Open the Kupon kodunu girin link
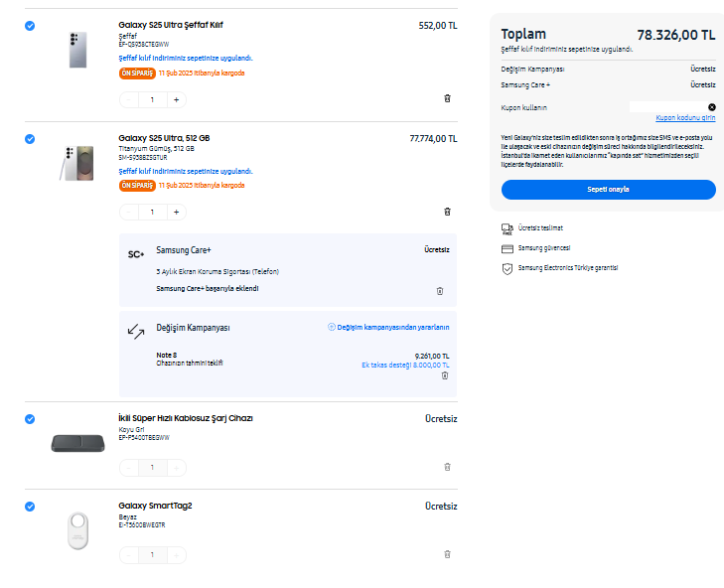Image resolution: width=724 pixels, height=588 pixels. pyautogui.click(x=685, y=118)
